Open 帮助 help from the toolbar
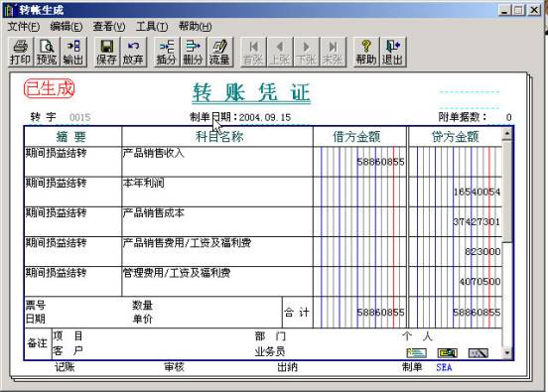Viewport: 548px width, 392px height. pyautogui.click(x=366, y=52)
